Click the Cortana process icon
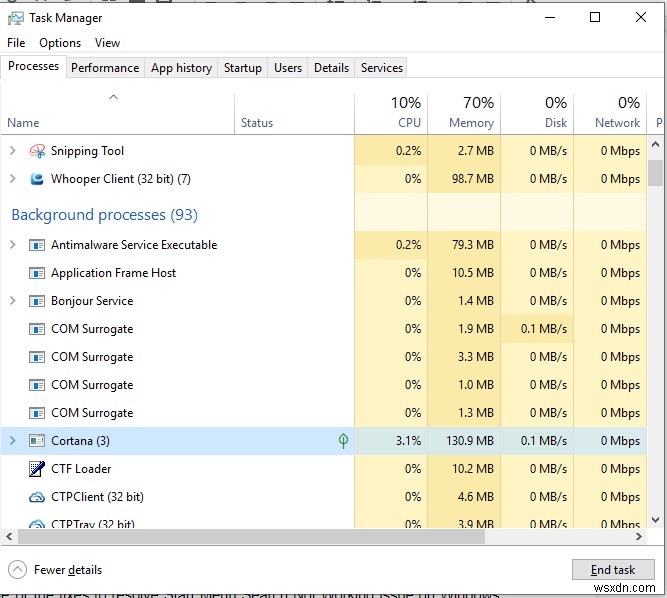 pos(37,441)
